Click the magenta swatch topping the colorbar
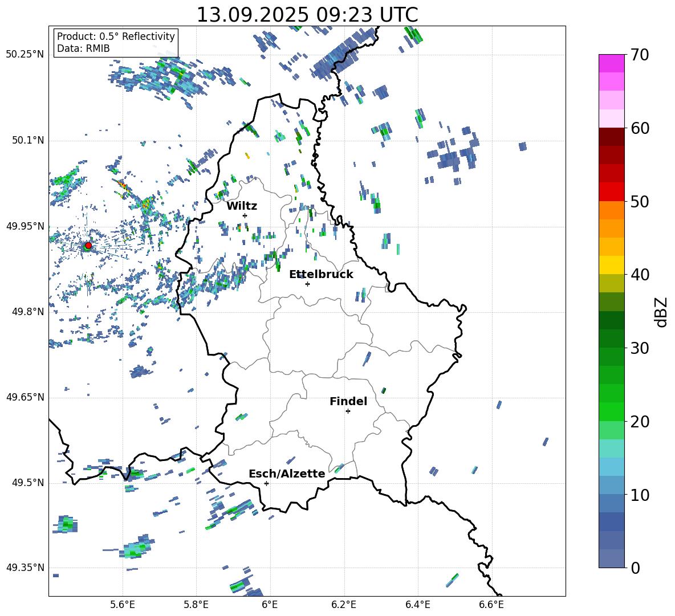Viewport: 675px width, 616px height. [x=611, y=63]
